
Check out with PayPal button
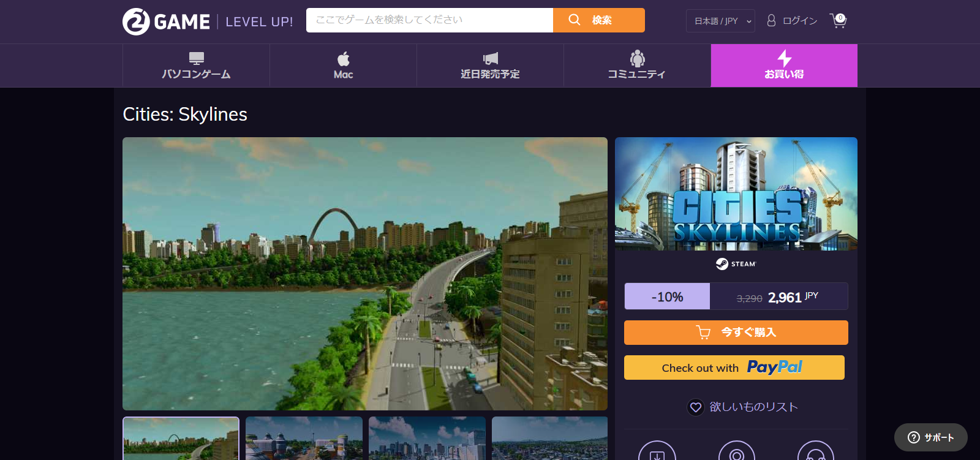(x=734, y=368)
